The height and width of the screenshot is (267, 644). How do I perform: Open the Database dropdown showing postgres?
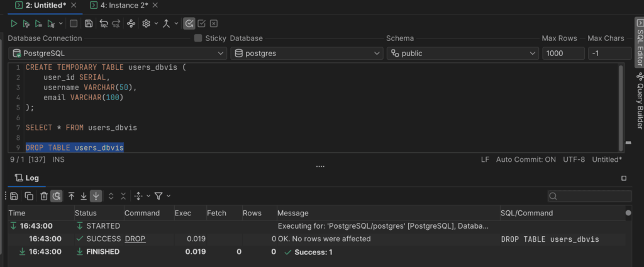tap(306, 54)
